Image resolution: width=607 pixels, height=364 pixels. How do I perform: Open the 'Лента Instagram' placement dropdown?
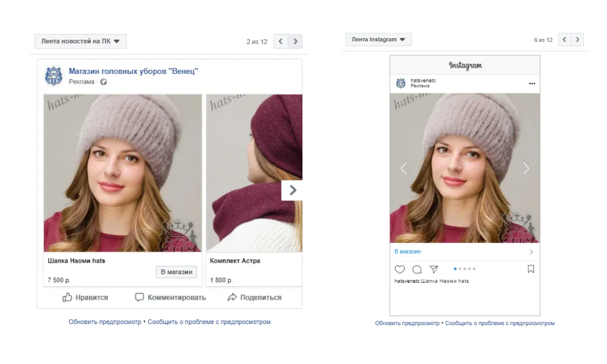[x=378, y=39]
